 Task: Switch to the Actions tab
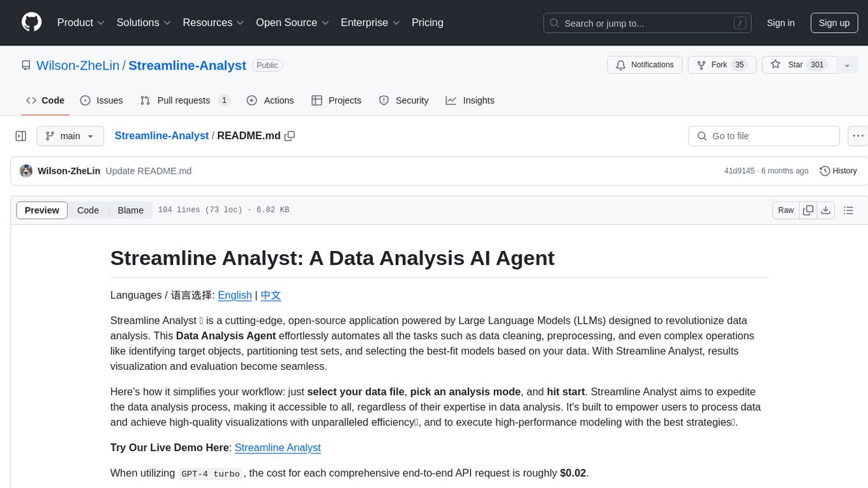[270, 100]
